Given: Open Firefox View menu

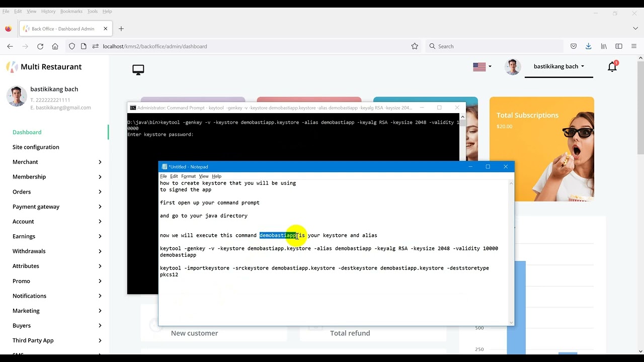Looking at the screenshot, I should pos(31,11).
